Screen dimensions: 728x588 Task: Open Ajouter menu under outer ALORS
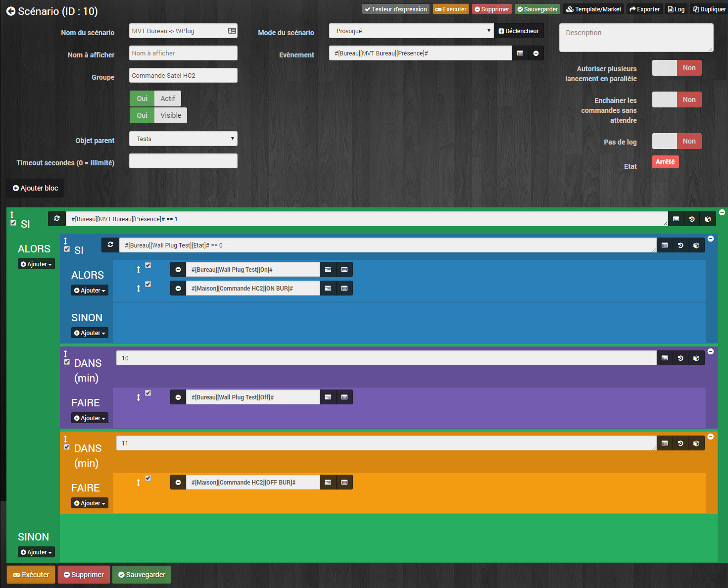coord(36,264)
